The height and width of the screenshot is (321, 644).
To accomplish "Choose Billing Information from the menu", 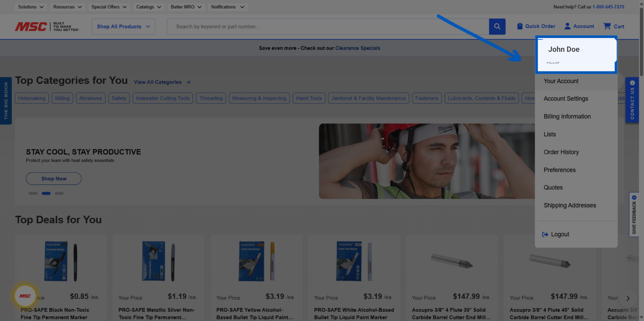I will click(x=576, y=117).
